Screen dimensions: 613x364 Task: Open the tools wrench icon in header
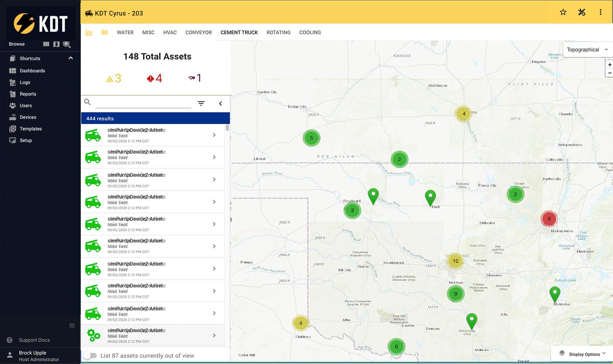click(x=582, y=12)
